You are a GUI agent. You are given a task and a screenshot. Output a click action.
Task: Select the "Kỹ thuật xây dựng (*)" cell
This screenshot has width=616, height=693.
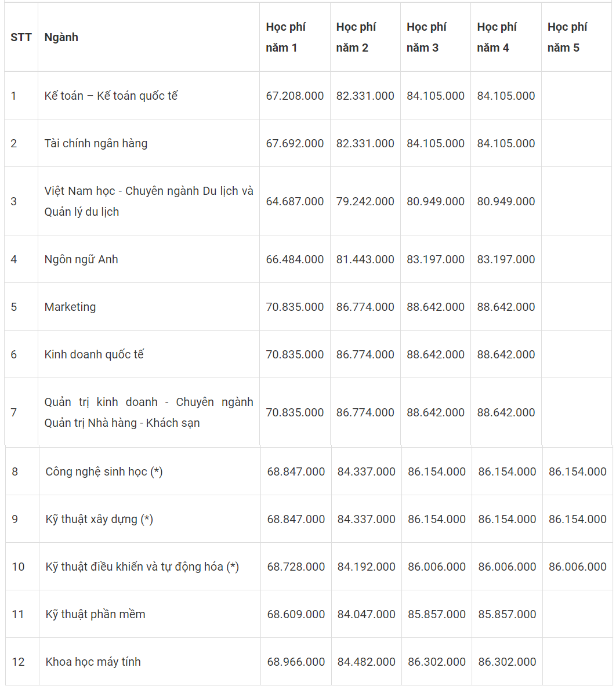tap(99, 519)
